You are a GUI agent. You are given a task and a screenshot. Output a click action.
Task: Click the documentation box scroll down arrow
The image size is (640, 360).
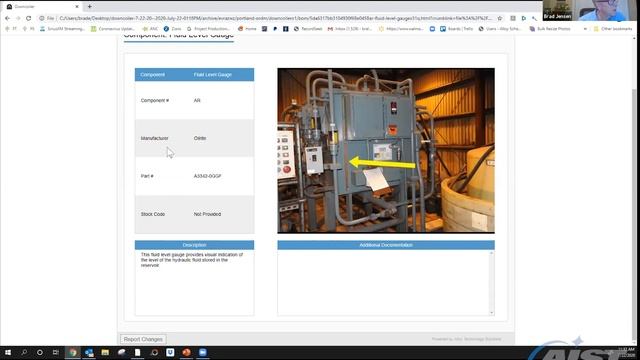pyautogui.click(x=491, y=312)
